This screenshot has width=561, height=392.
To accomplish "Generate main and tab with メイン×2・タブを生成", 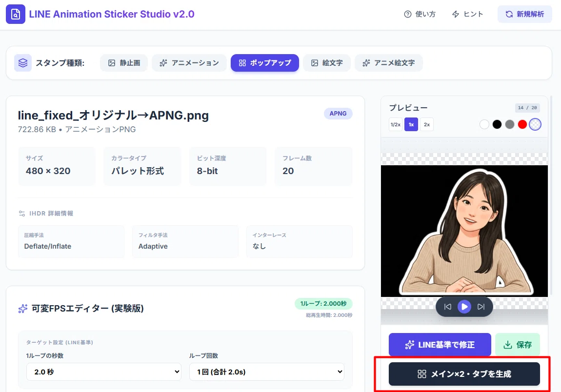I will (464, 374).
